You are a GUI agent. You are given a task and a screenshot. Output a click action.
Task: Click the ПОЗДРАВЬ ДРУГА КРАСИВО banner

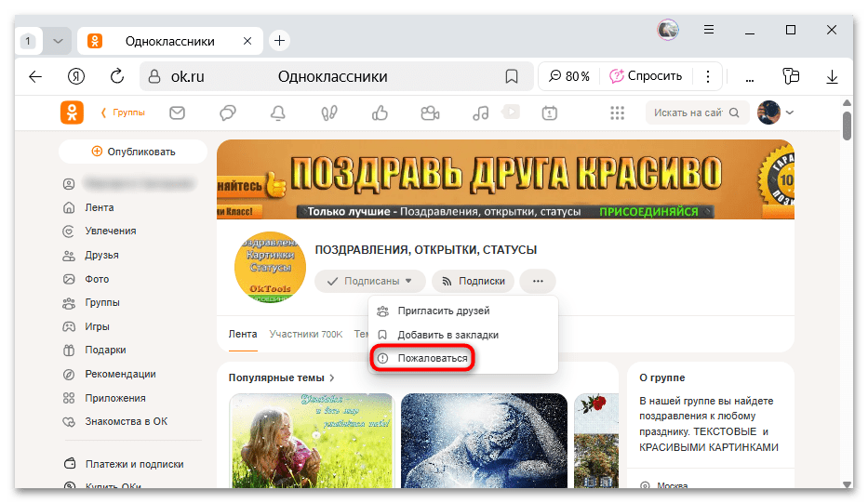(x=505, y=179)
